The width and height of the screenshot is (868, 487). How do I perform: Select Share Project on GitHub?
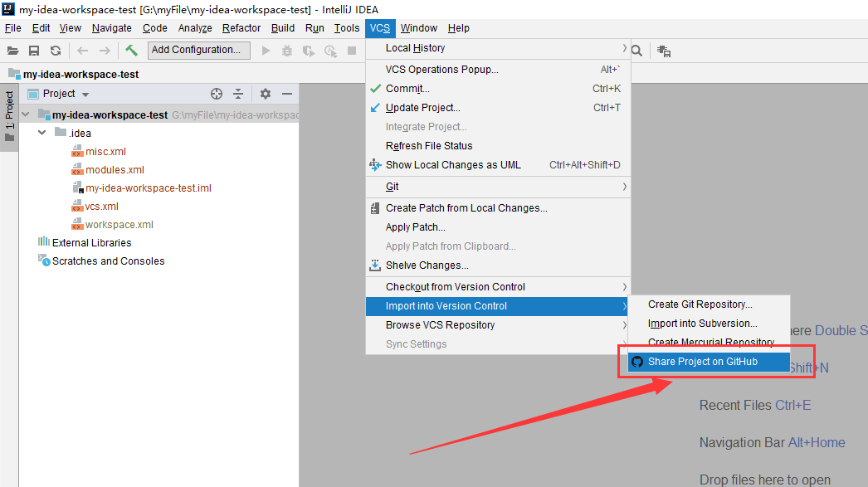pyautogui.click(x=709, y=362)
